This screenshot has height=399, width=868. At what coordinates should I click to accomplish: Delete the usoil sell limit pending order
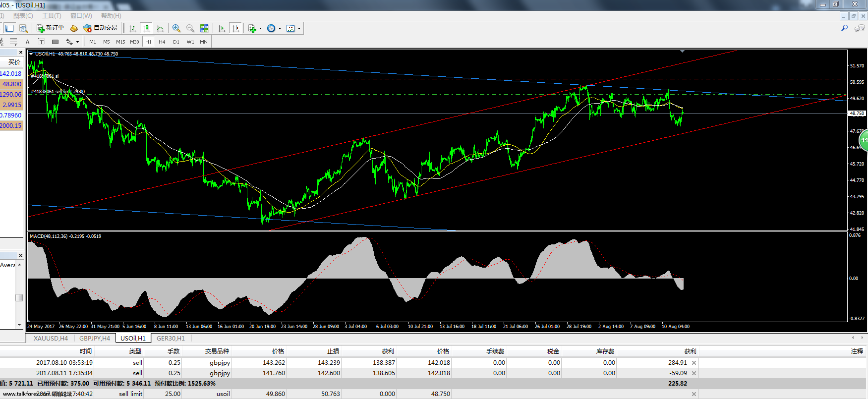694,394
